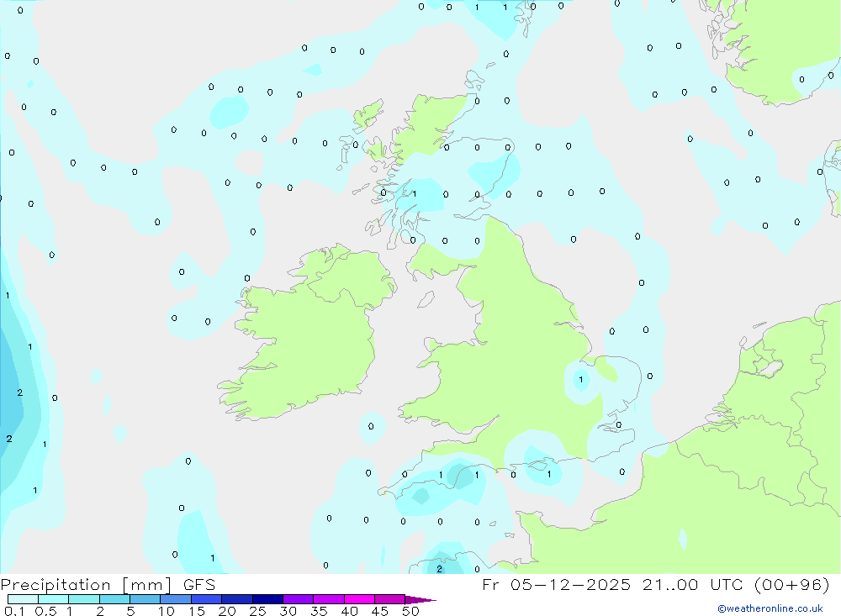Click the 0.5–1 mm legend color swatch
This screenshot has height=616, width=841.
(54, 599)
